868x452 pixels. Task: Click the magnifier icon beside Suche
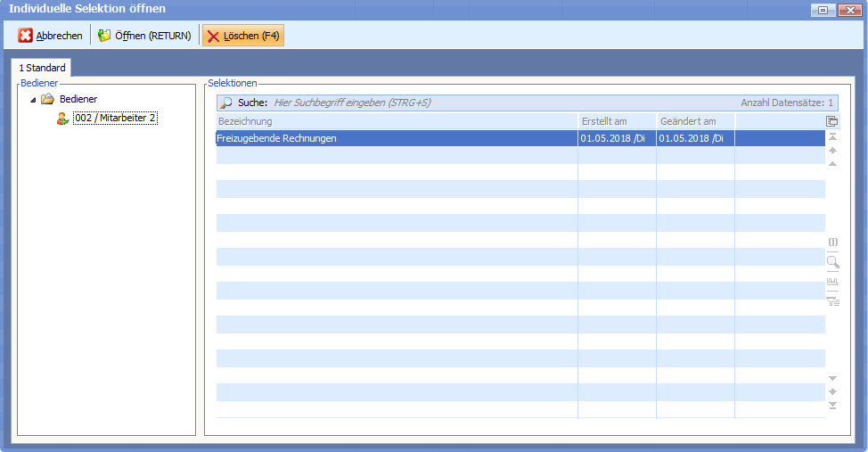coord(226,103)
